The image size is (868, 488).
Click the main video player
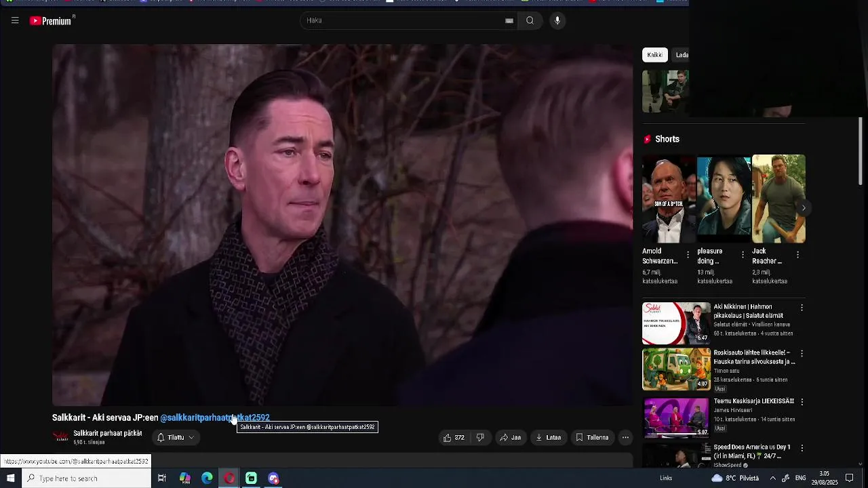click(342, 225)
